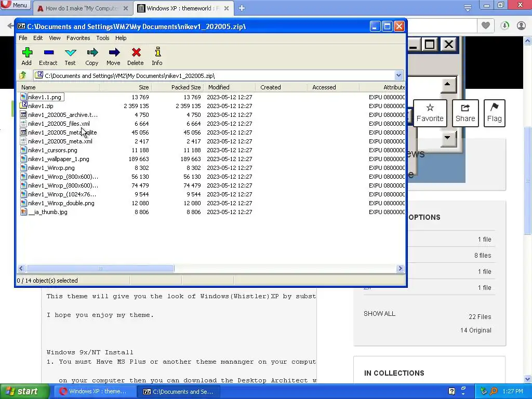532x399 pixels.
Task: Go up one folder level icon
Action: 23,75
